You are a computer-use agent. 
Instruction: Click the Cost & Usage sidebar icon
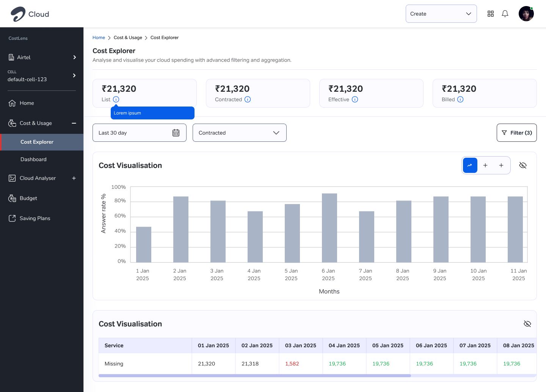(x=12, y=123)
